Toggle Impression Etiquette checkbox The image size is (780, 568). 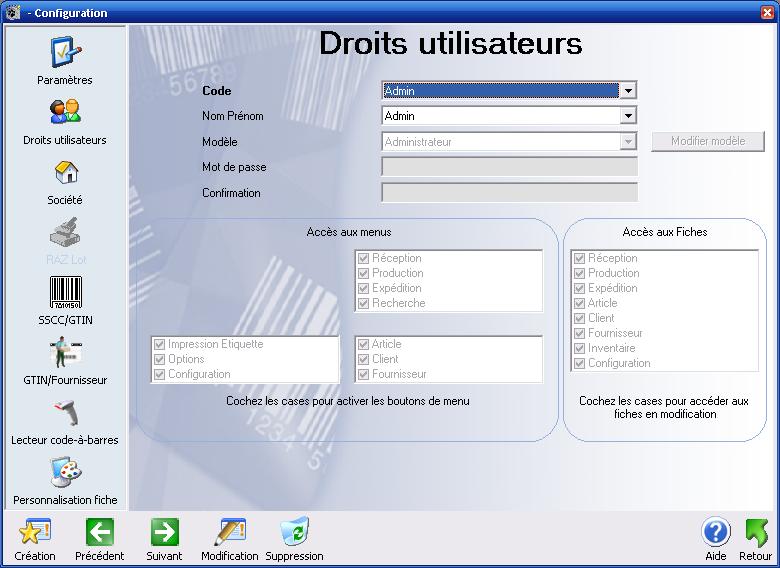159,344
